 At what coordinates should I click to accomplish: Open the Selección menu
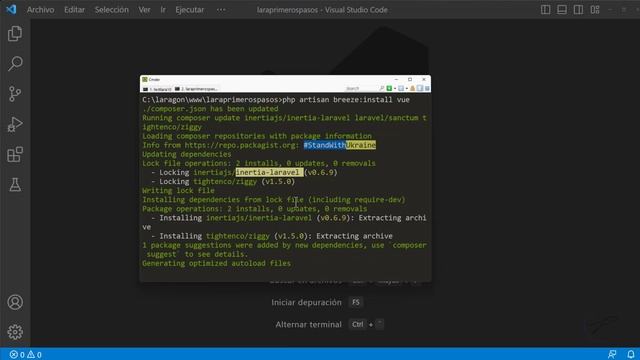click(111, 10)
